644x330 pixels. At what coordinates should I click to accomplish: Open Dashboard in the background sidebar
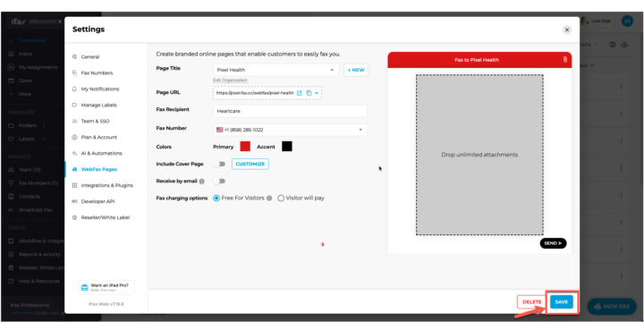32,40
